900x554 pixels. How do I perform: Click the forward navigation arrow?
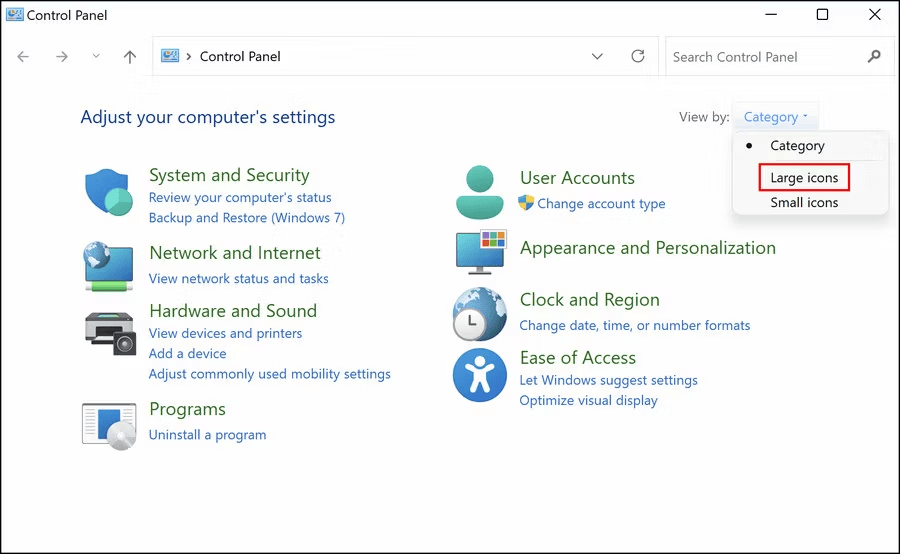61,56
